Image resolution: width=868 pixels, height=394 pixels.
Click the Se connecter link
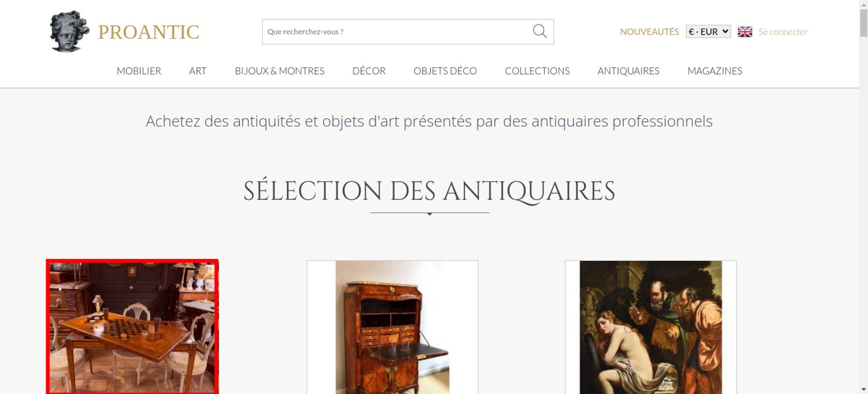tap(783, 32)
